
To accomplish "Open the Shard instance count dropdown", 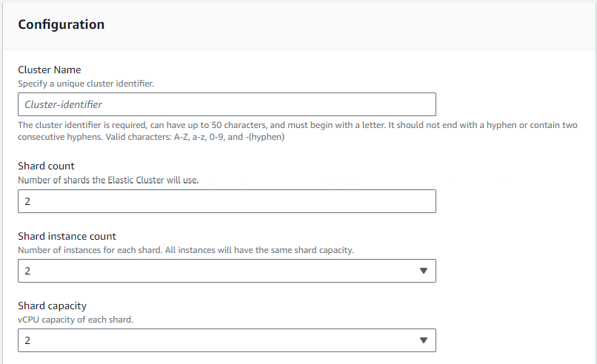I will [227, 271].
